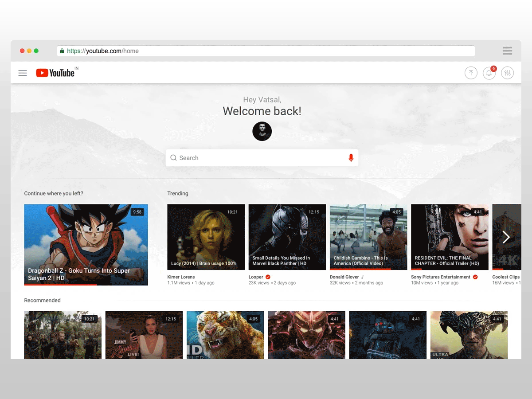Open recommended Jimmy Kimmel Live video
Image resolution: width=532 pixels, height=399 pixels.
pyautogui.click(x=144, y=335)
